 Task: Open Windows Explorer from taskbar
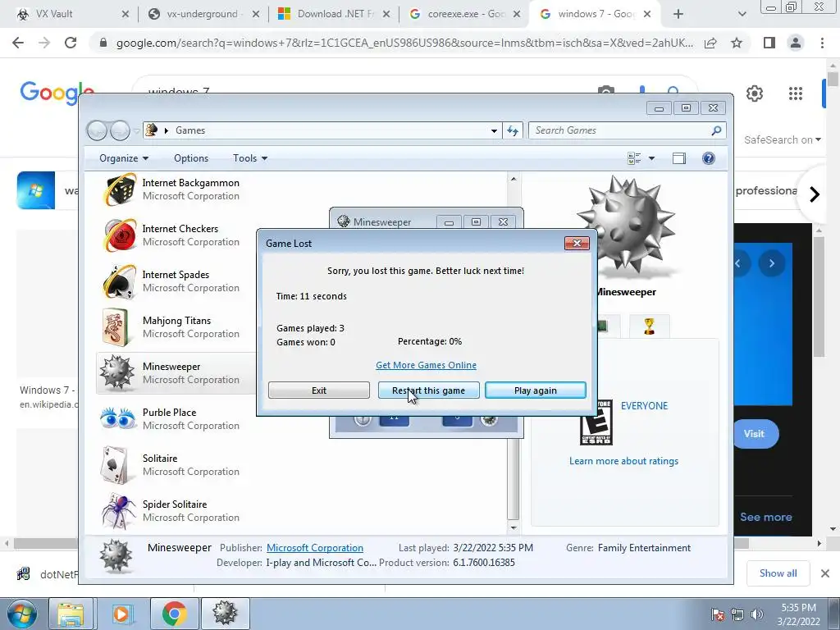(x=71, y=614)
